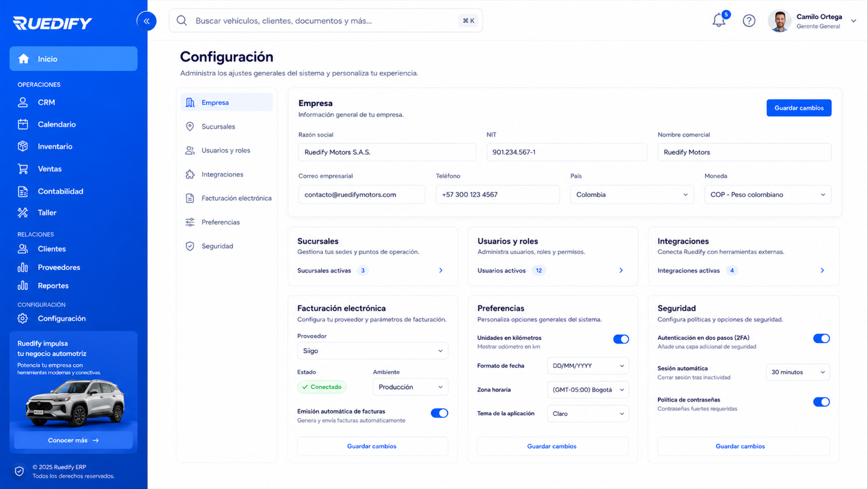Switch to the Sucursales settings tab
The height and width of the screenshot is (489, 868).
pyautogui.click(x=226, y=127)
